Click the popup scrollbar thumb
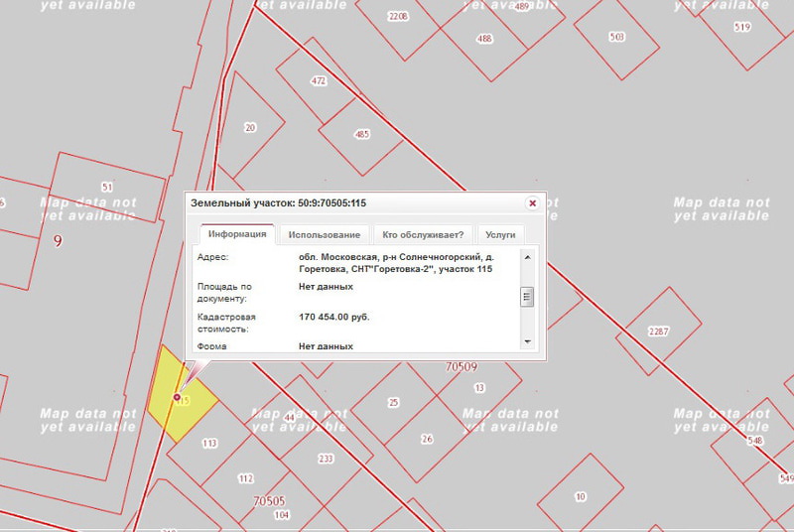This screenshot has width=794, height=532. tap(527, 296)
